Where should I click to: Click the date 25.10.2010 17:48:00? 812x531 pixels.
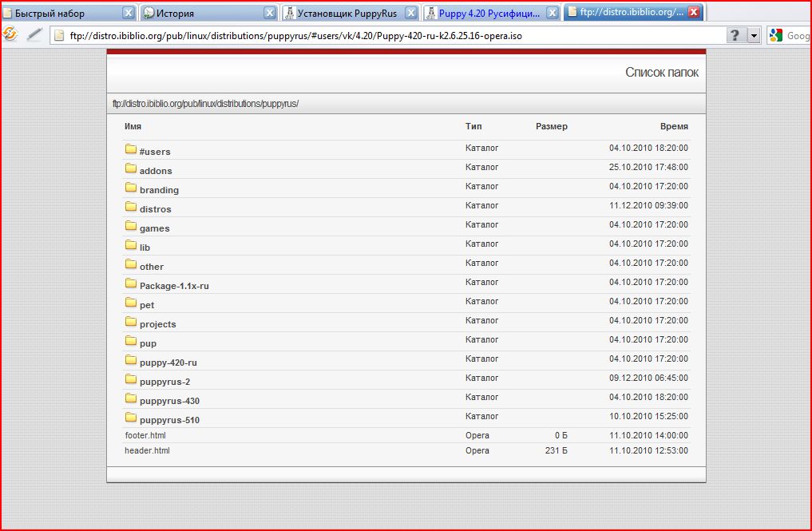click(648, 168)
